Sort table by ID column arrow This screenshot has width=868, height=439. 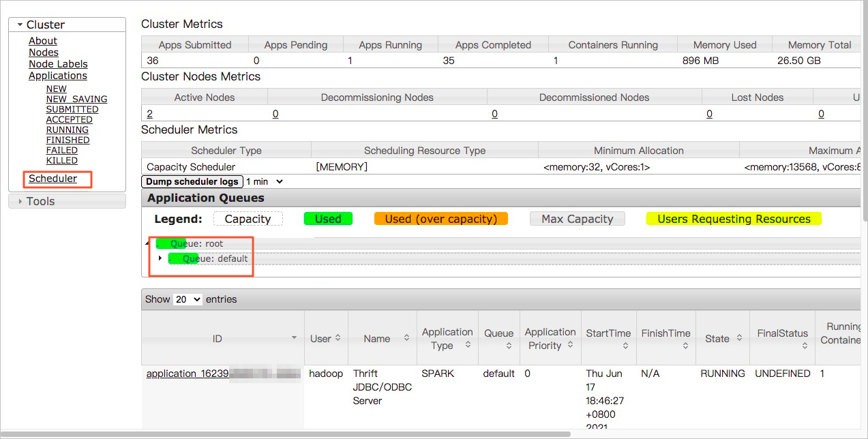(x=294, y=338)
